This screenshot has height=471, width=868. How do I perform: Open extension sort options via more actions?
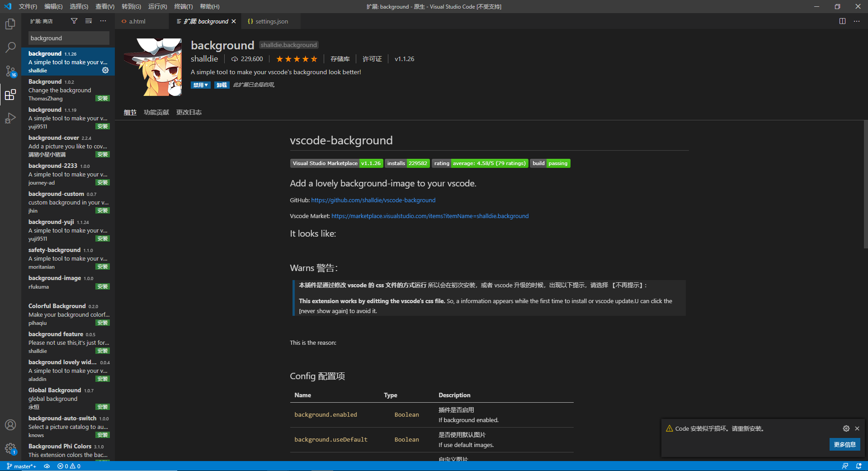103,21
